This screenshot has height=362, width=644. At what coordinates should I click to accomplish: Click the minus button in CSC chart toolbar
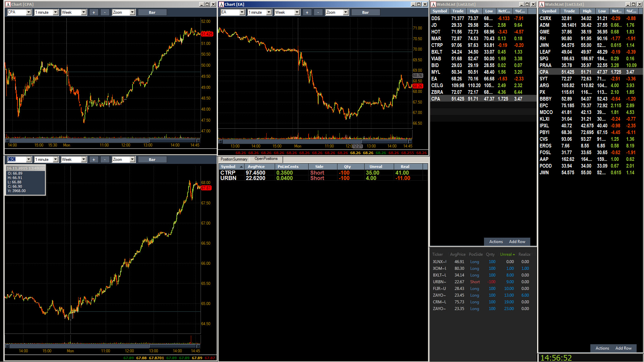click(105, 160)
